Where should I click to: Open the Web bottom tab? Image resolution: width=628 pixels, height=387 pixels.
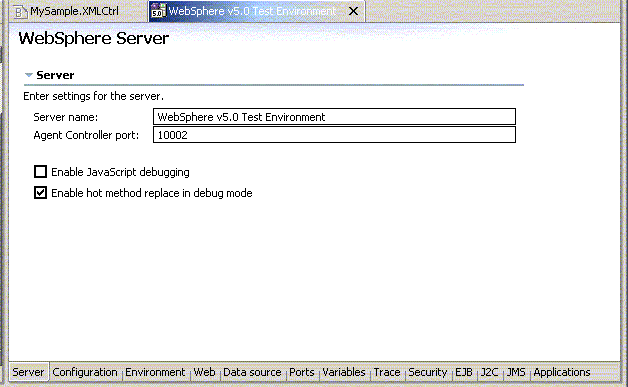[204, 372]
